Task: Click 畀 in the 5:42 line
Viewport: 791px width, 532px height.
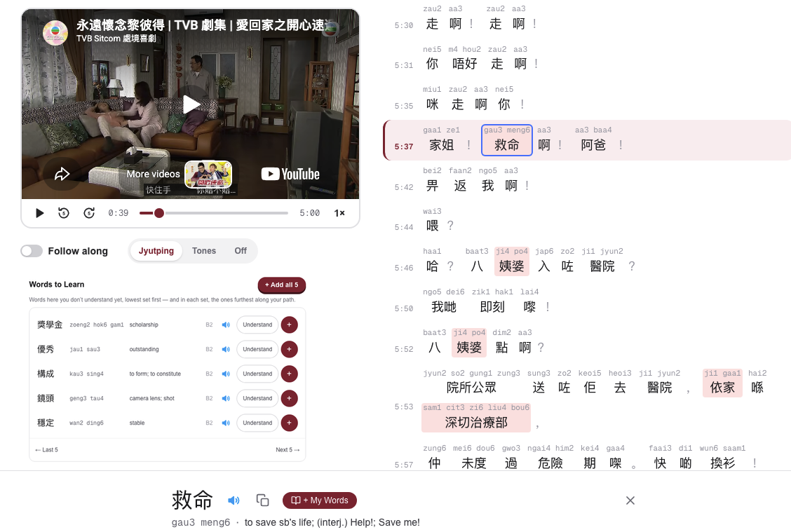Action: coord(433,186)
